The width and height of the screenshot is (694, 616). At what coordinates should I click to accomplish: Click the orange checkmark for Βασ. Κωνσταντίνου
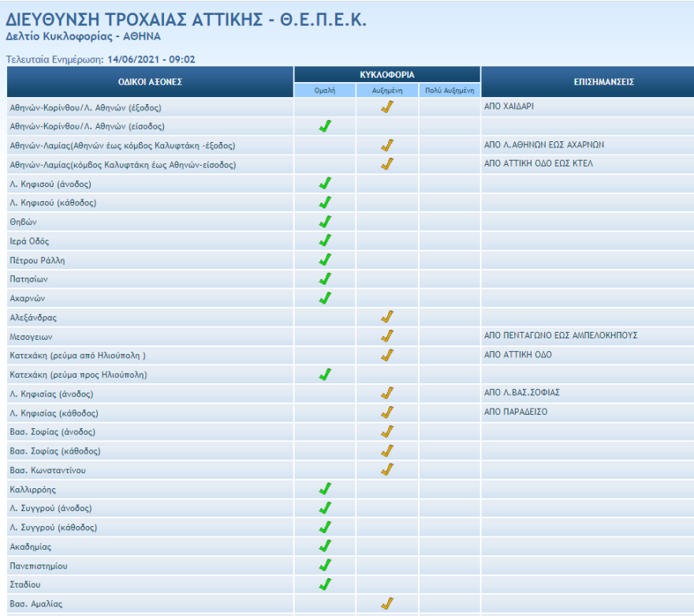pos(386,470)
